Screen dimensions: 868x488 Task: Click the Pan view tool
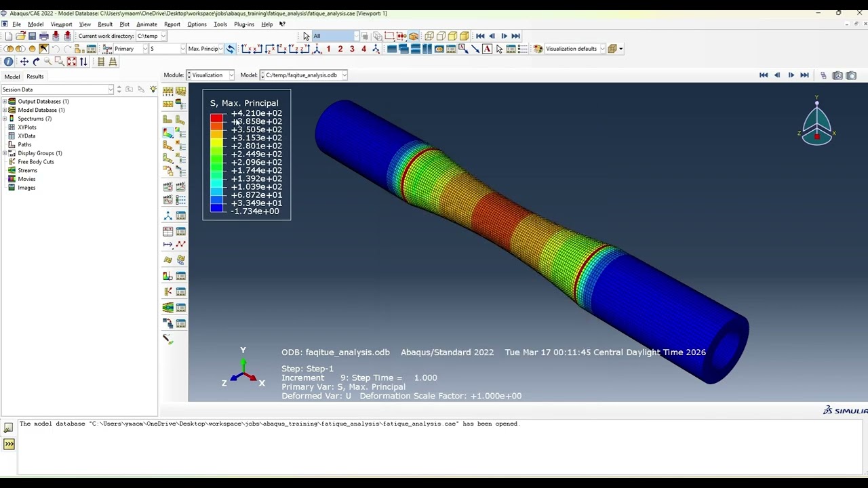tap(24, 62)
